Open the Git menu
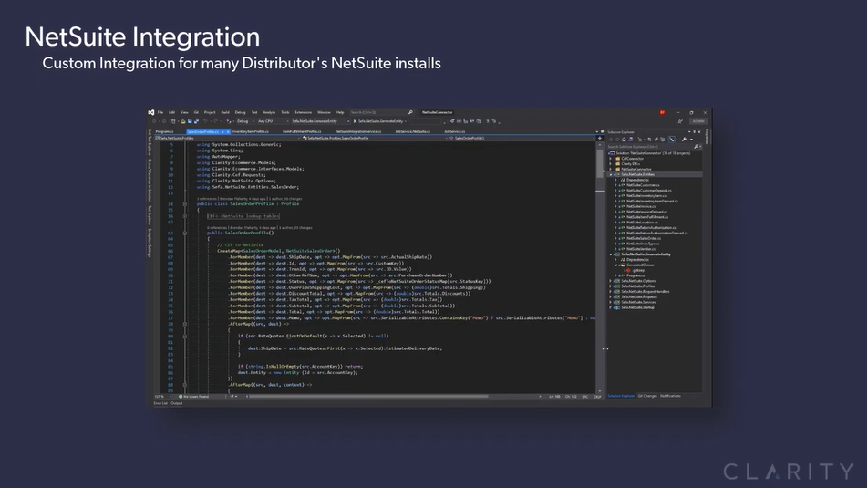 coord(196,112)
